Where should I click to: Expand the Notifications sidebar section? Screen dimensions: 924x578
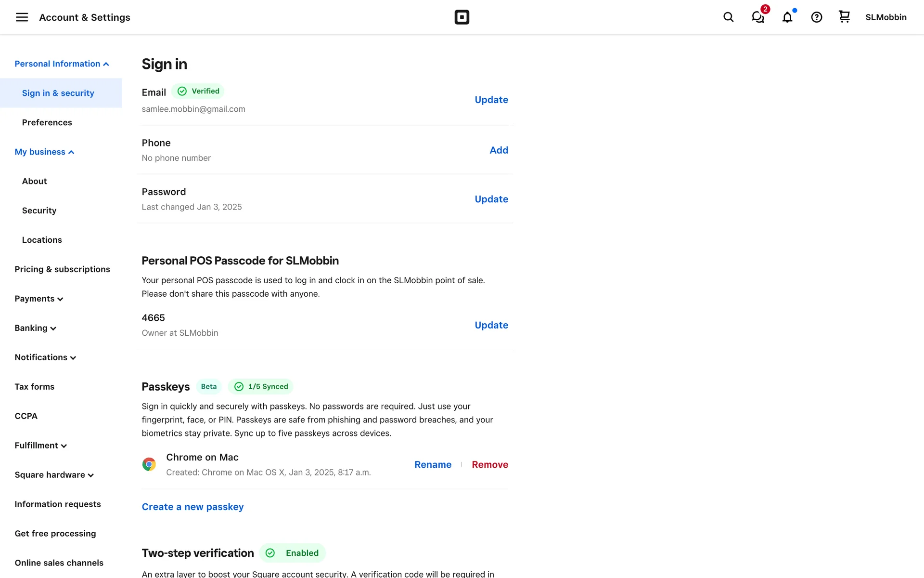(x=45, y=357)
